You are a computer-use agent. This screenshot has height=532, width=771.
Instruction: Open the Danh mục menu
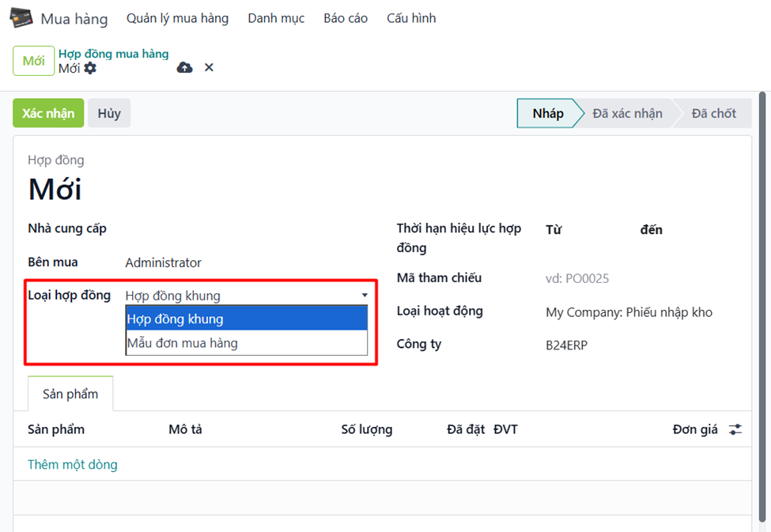[276, 18]
